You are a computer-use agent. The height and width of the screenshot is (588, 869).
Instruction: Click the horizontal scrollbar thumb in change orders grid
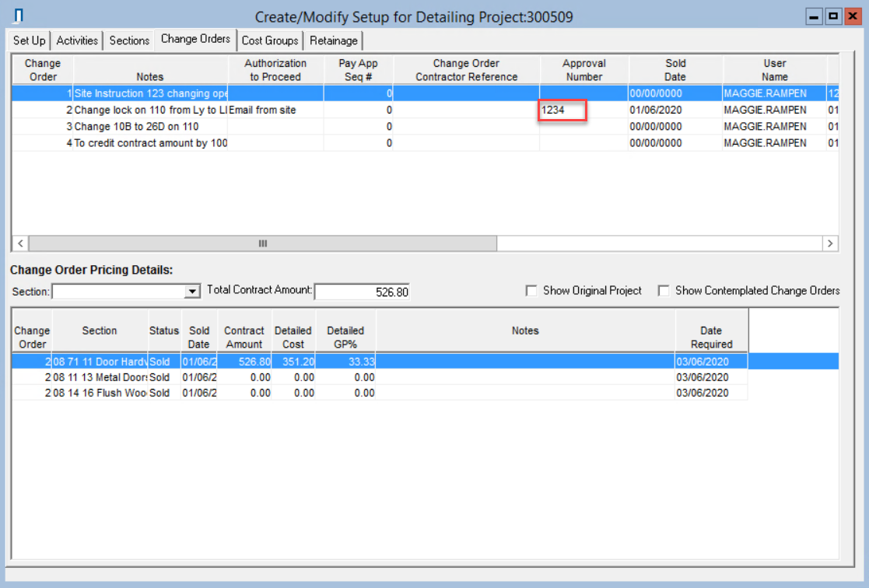pos(263,243)
